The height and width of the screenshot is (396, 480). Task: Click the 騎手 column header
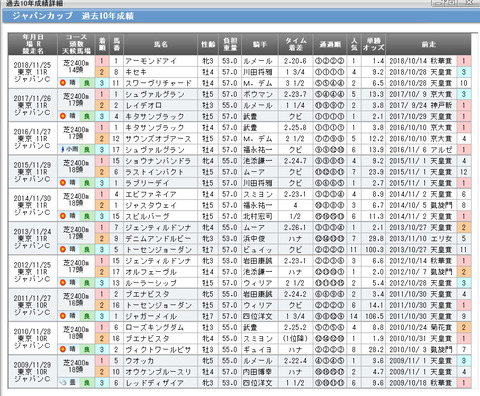(260, 44)
